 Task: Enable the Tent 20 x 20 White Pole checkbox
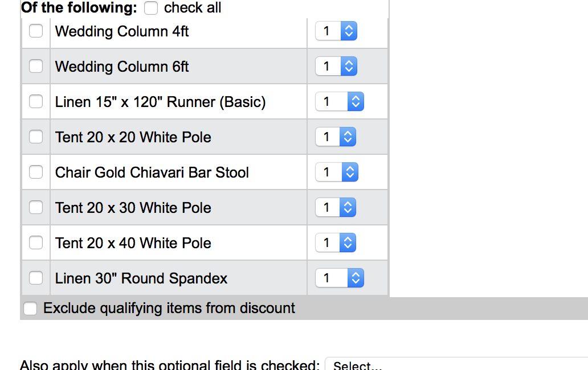point(36,137)
